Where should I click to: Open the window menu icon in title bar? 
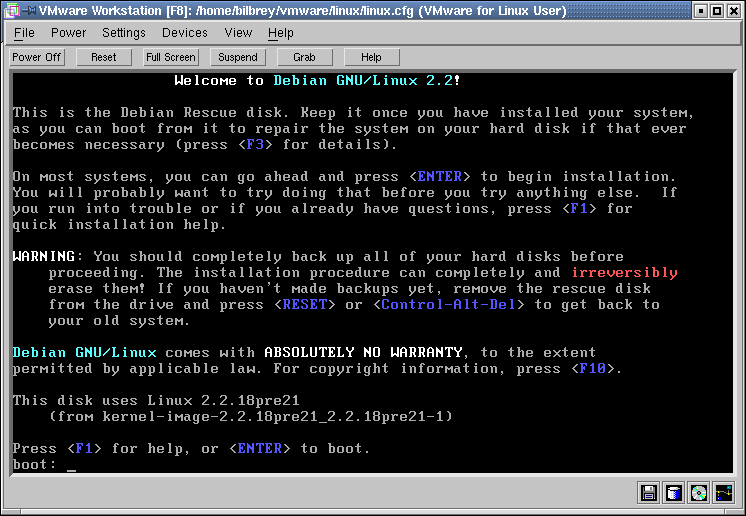(x=12, y=11)
